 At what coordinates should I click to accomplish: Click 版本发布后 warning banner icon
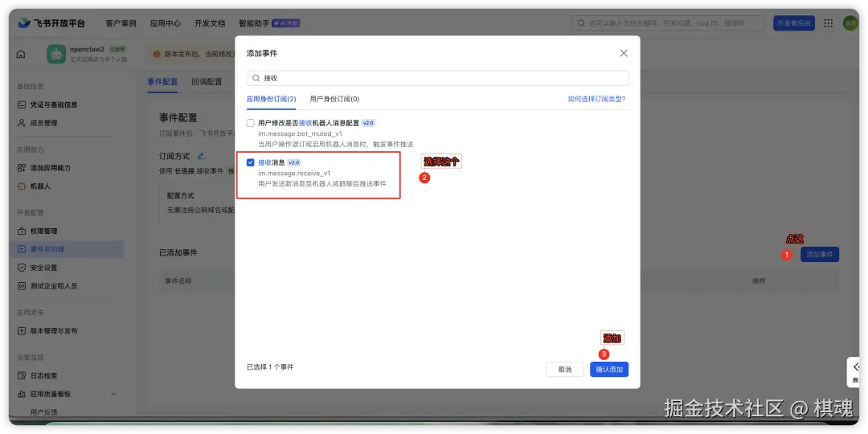(157, 55)
